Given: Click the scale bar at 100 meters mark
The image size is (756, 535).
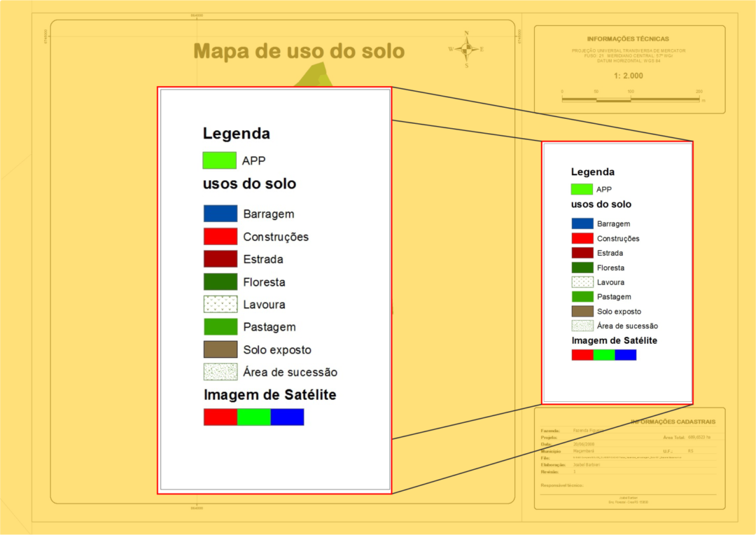Looking at the screenshot, I should (631, 99).
